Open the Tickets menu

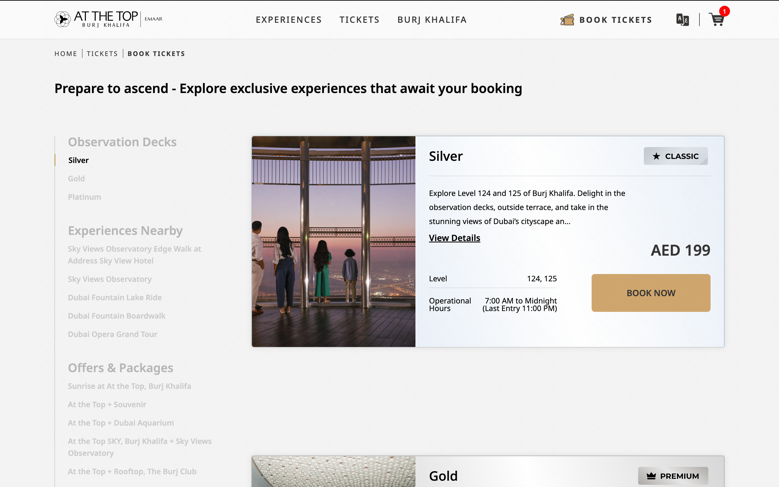point(359,20)
